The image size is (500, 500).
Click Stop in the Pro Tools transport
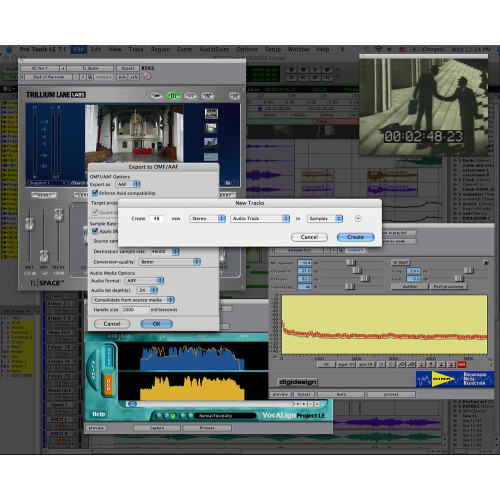[303, 69]
